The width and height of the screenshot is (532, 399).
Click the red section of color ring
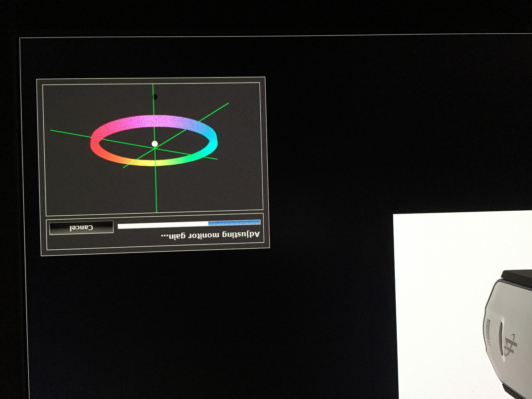click(94, 144)
